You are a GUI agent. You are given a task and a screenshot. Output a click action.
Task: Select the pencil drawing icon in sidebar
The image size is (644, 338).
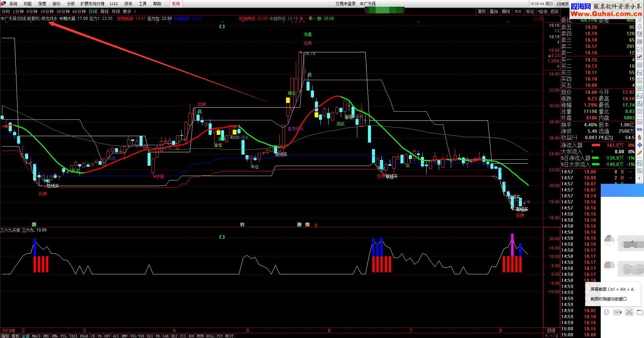(640, 153)
